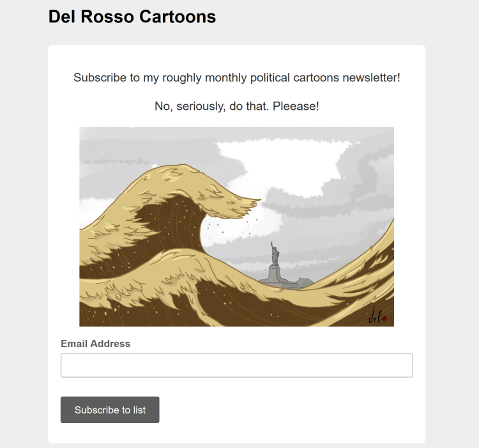Click the Email Address input field

[236, 365]
